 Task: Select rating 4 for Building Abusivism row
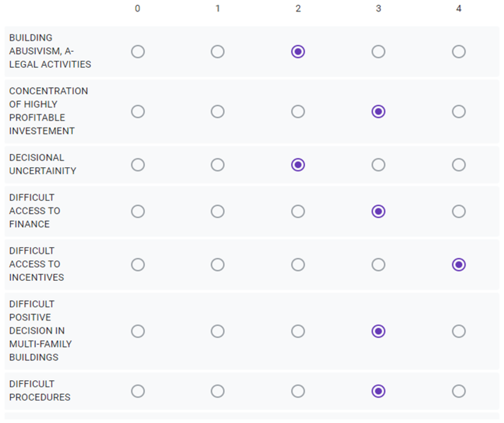coord(459,52)
